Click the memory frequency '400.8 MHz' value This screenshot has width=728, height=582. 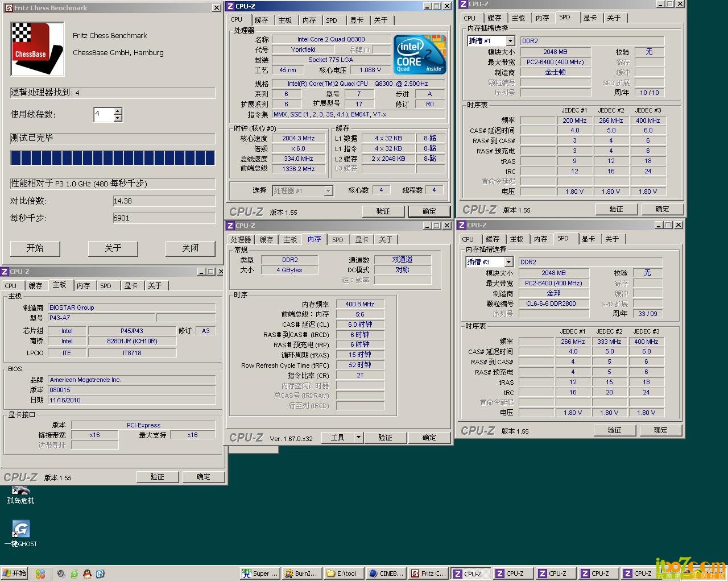pos(360,304)
